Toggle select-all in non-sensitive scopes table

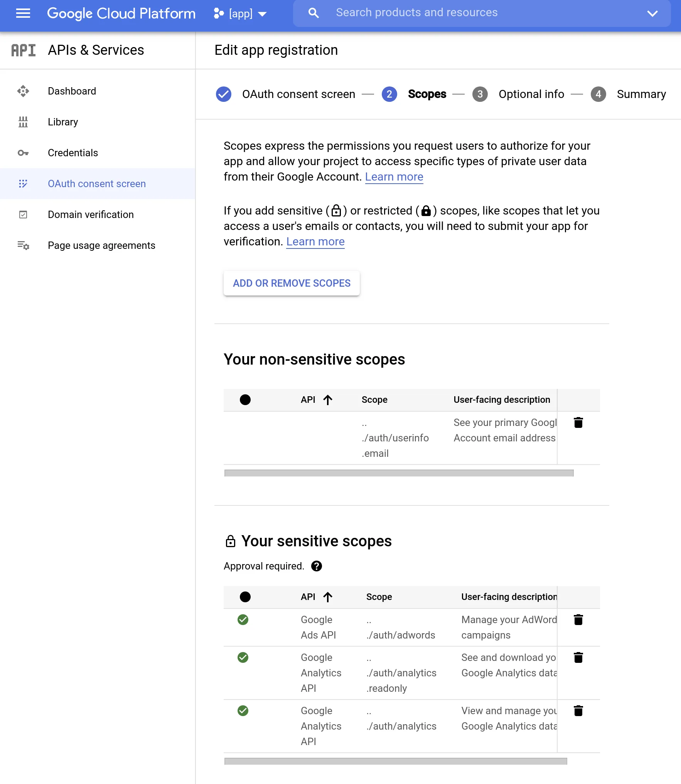pos(245,400)
